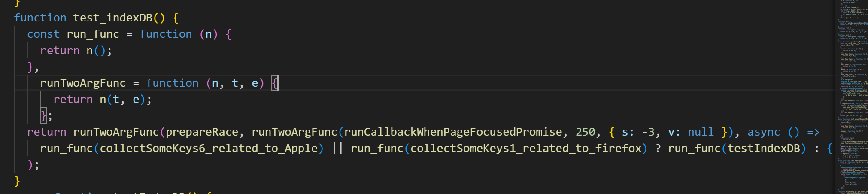868x194 pixels.
Task: Click the function keyword before (n, t, e)
Action: click(172, 83)
